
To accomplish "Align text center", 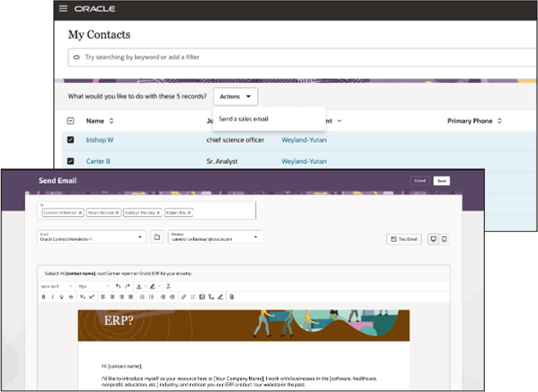I will (112, 297).
